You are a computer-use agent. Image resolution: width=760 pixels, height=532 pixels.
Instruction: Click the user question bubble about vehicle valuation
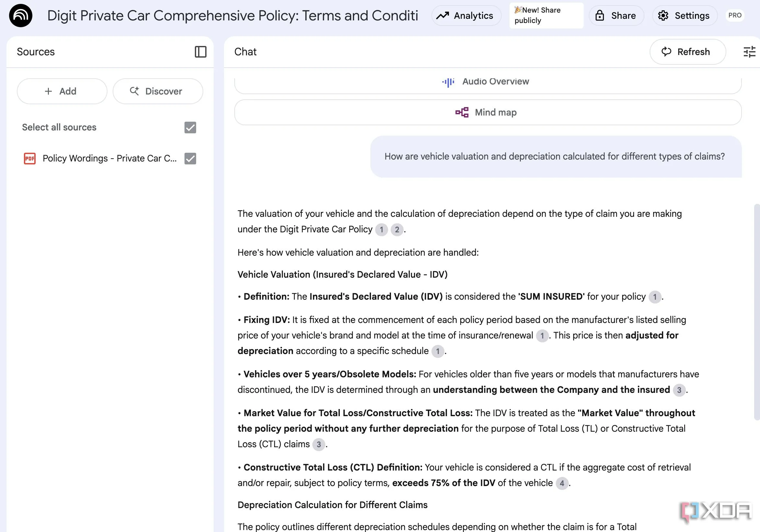point(556,157)
